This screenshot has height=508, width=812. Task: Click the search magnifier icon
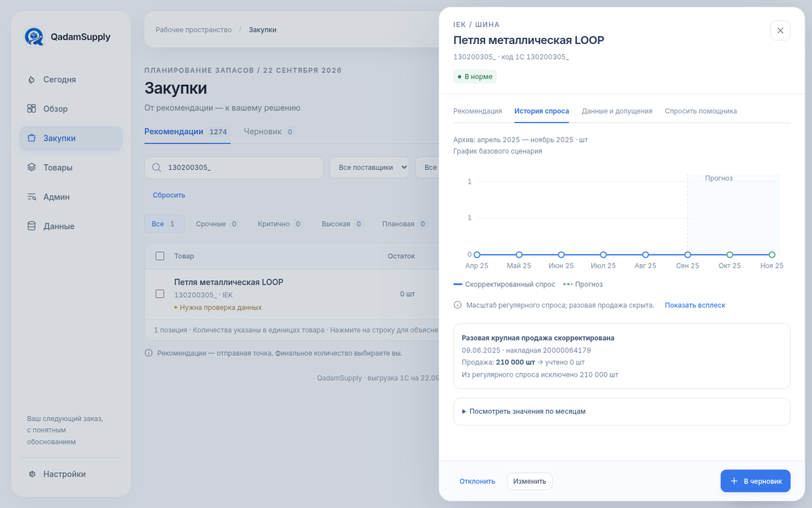coord(156,167)
